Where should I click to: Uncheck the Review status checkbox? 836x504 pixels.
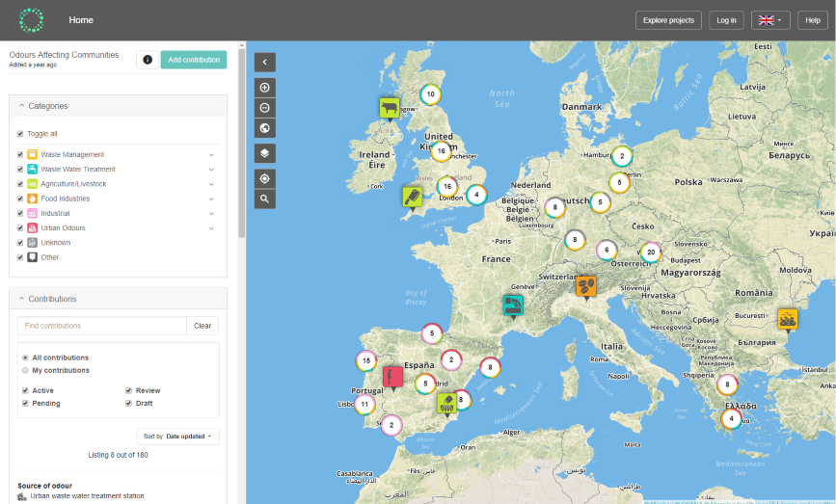tap(128, 390)
